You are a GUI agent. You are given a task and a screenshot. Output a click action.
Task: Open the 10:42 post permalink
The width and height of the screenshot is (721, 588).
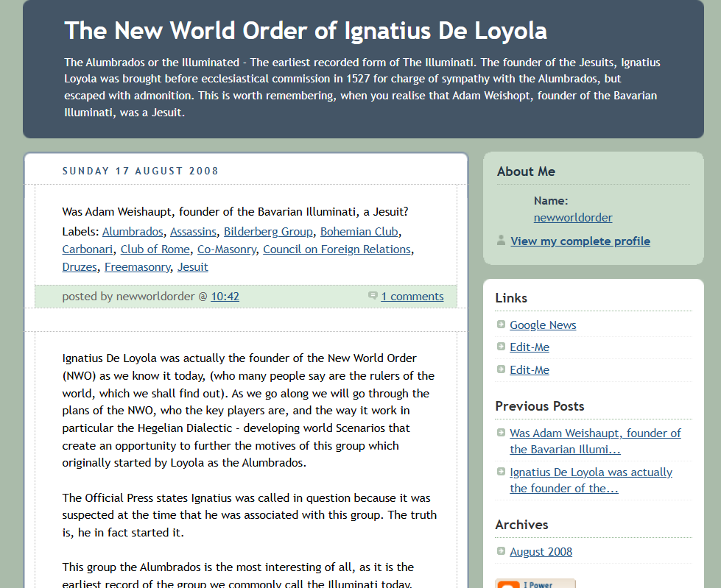click(x=225, y=297)
